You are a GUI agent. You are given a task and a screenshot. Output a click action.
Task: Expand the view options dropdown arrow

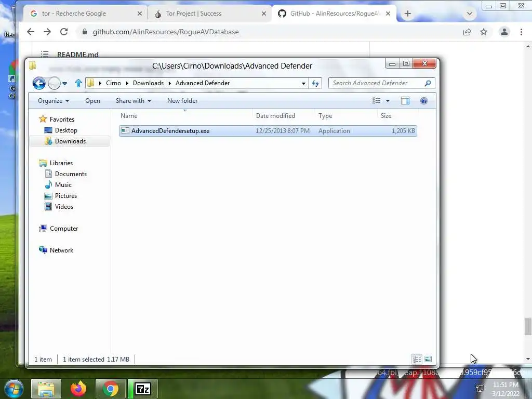coord(388,101)
